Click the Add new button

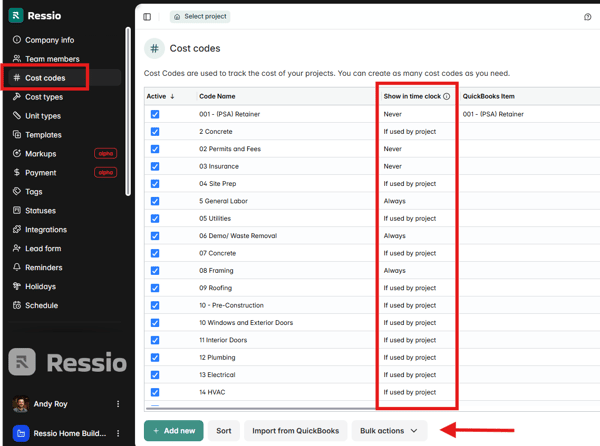click(x=173, y=431)
